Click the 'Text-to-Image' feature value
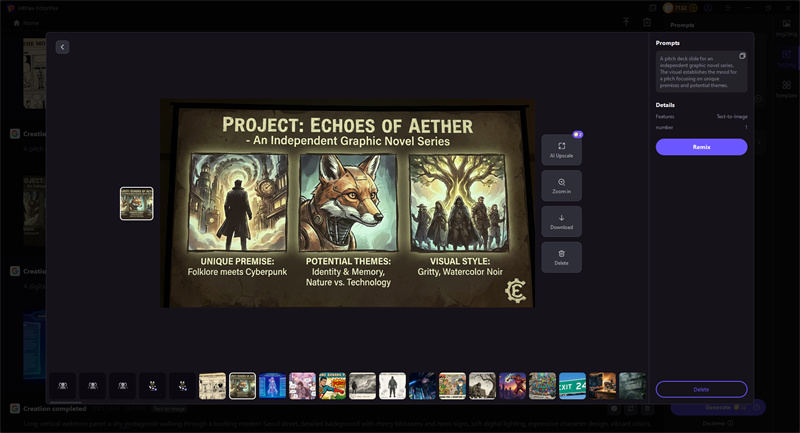Viewport: 800px width, 433px height. pos(732,116)
